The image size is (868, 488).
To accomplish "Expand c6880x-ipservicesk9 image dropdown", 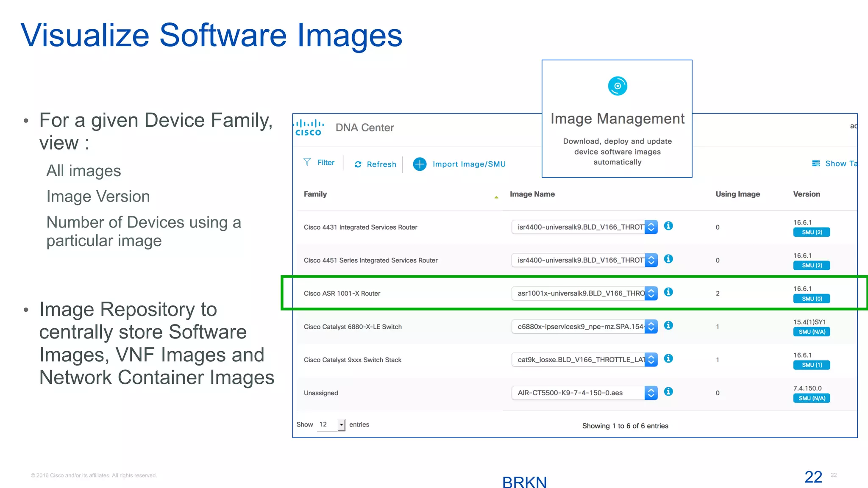I will (x=651, y=327).
